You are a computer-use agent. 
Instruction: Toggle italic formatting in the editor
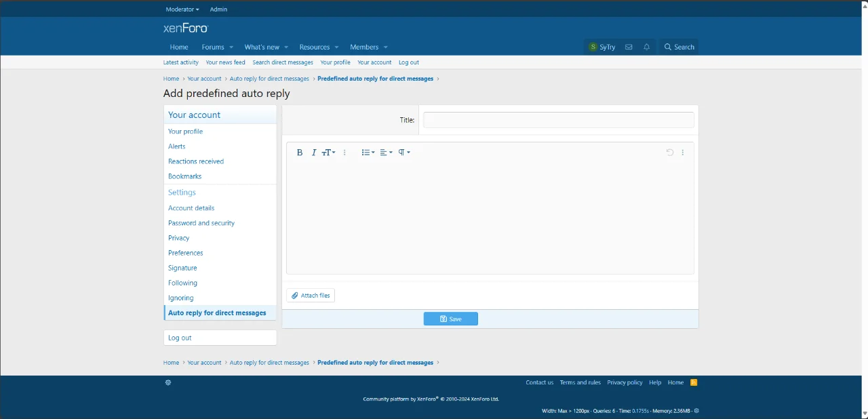coord(314,153)
